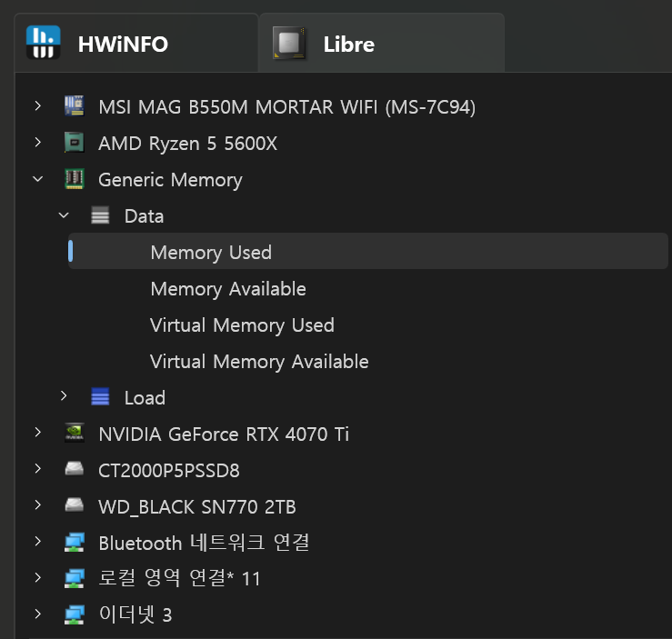Select AMD Ryzen 5 5600X entry
The image size is (672, 639).
187,144
